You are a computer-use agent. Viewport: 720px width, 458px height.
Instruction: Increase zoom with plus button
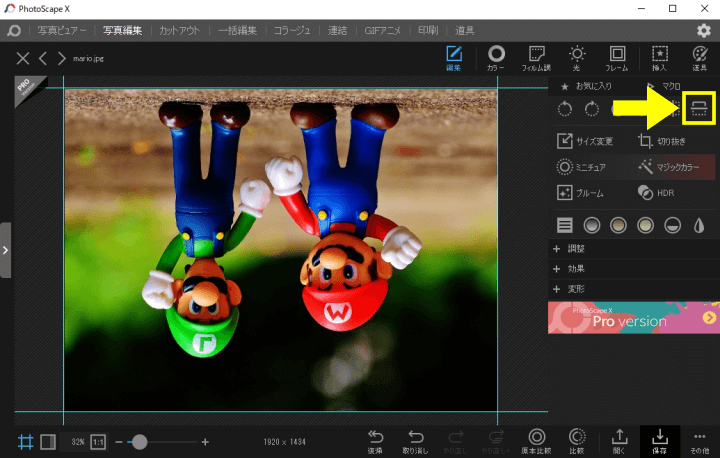coord(205,442)
